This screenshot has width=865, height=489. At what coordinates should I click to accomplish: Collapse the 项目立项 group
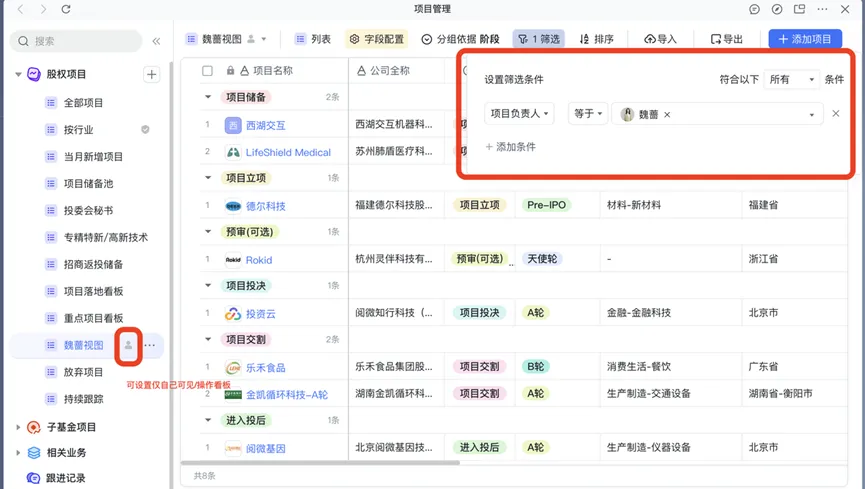208,178
